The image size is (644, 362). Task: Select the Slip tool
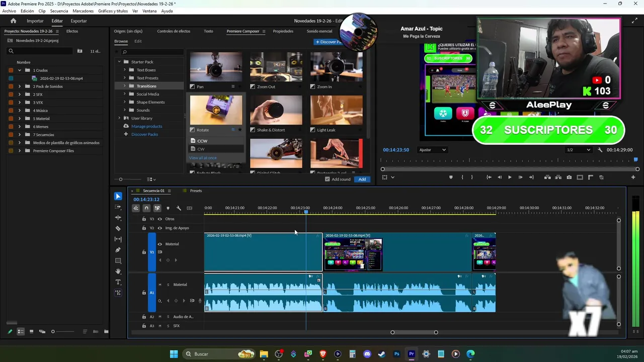point(118,239)
